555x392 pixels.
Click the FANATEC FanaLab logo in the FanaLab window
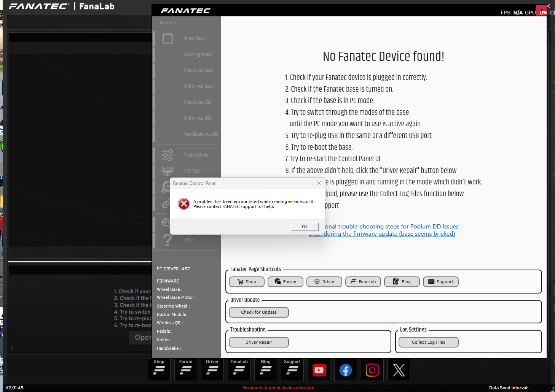62,6
